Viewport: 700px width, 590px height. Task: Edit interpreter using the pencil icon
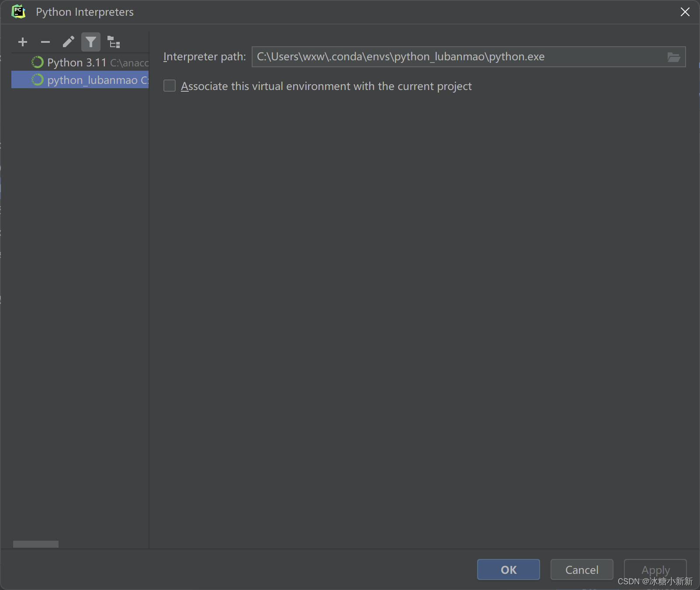coord(68,42)
